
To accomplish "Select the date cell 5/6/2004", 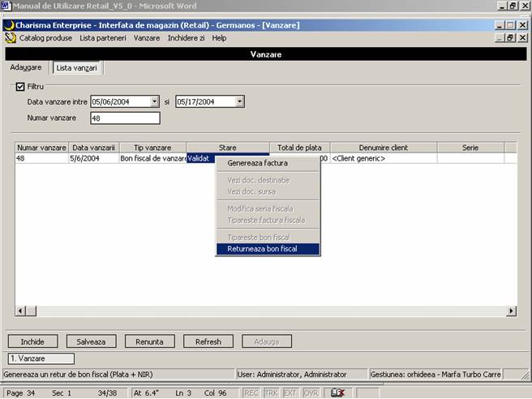I will 93,158.
